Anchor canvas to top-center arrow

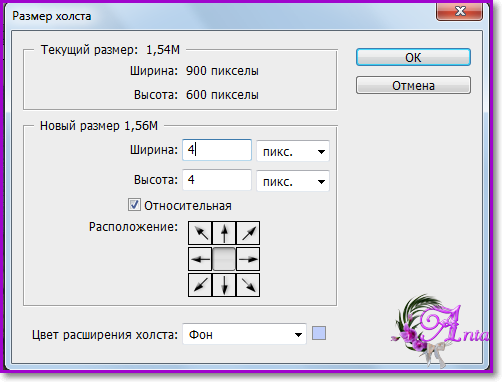pyautogui.click(x=224, y=233)
